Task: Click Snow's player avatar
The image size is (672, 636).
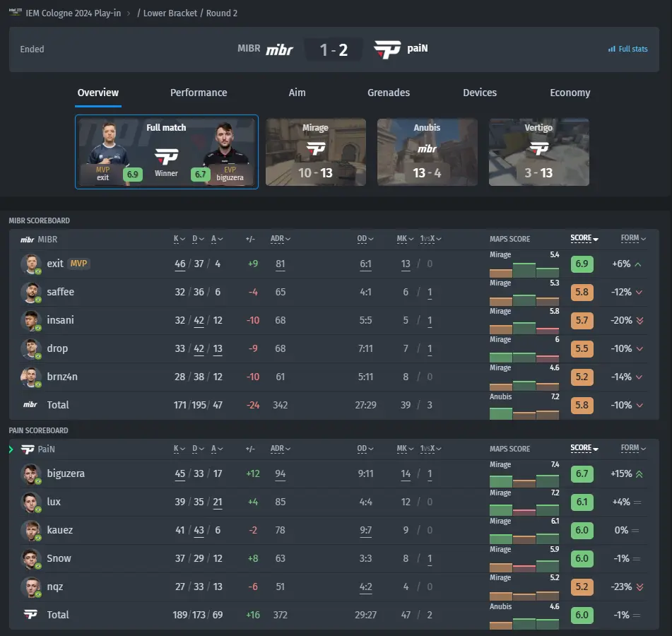Action: (x=31, y=558)
